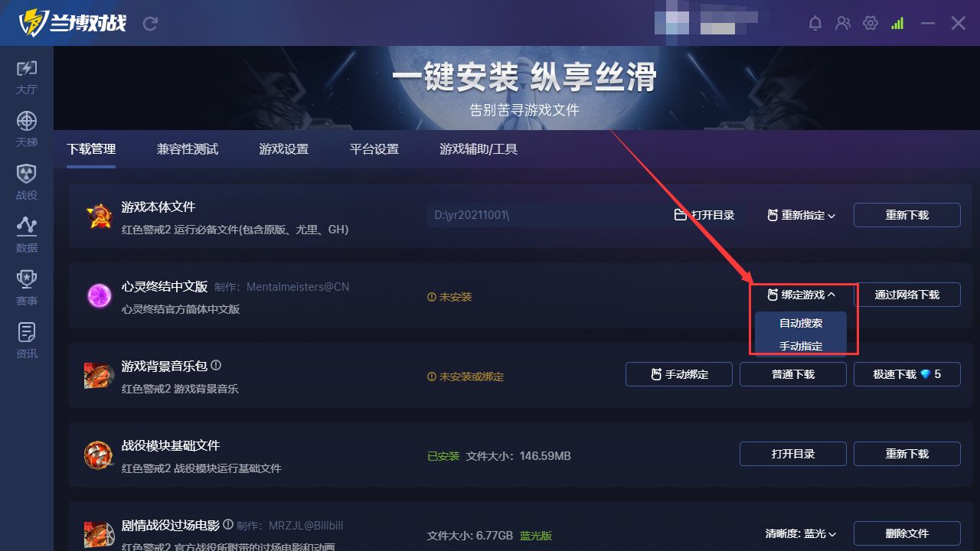Image resolution: width=980 pixels, height=551 pixels.
Task: Open the 战役 campaign sidebar icon
Action: [x=27, y=183]
